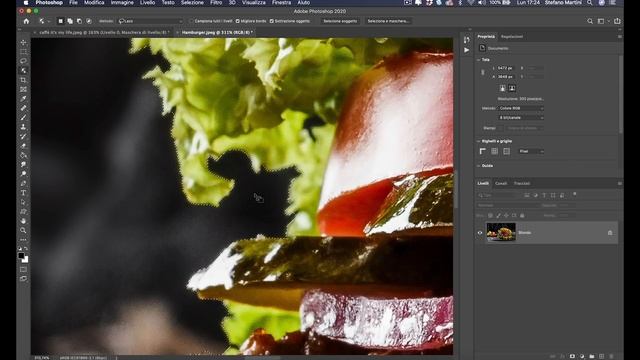Change the screen mode
This screenshot has width=640, height=360.
point(23,279)
